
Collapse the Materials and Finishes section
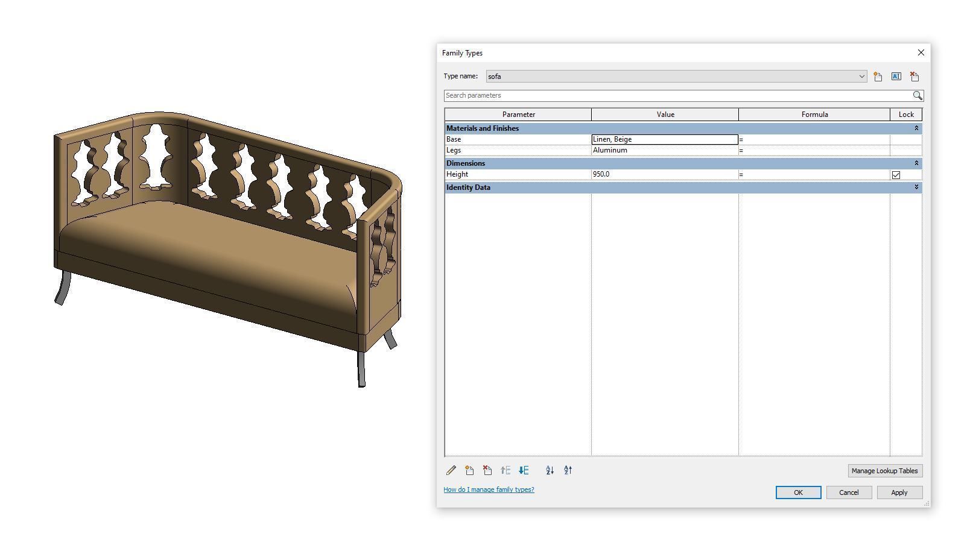coord(916,128)
